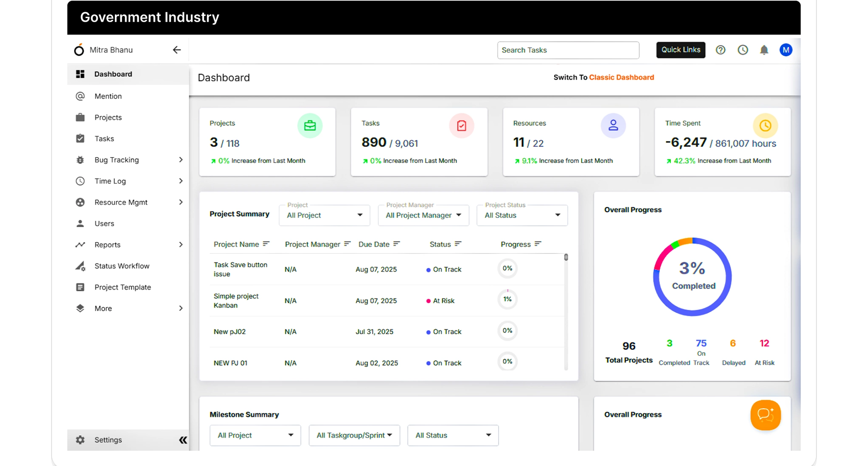The image size is (868, 466).
Task: Click the user profile avatar M
Action: pyautogui.click(x=786, y=50)
